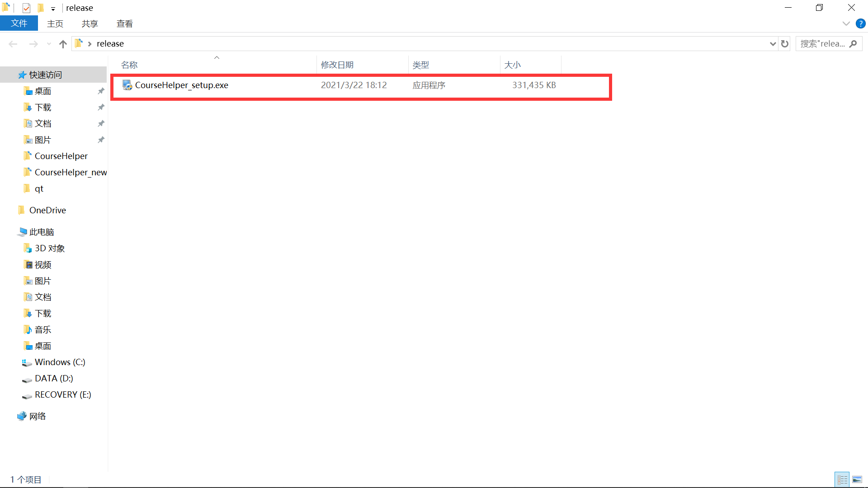Click the search magnifier icon
This screenshot has width=868, height=488.
click(x=854, y=43)
